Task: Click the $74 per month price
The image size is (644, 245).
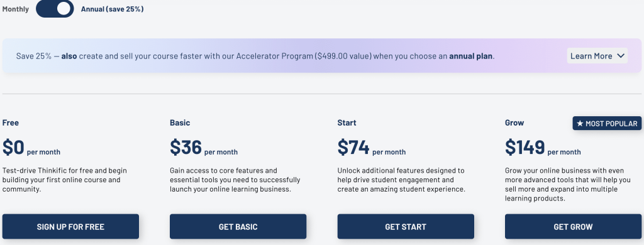Action: pos(371,148)
